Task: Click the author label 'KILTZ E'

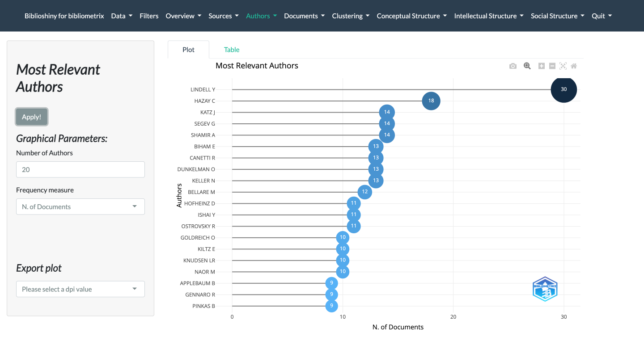Action: point(207,249)
